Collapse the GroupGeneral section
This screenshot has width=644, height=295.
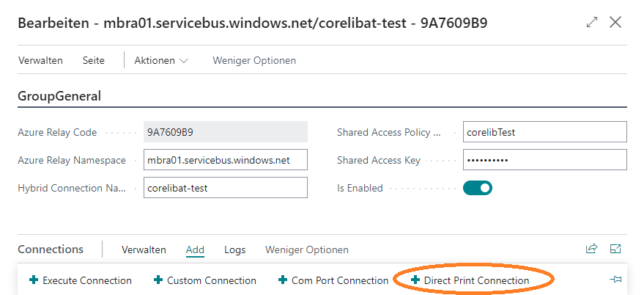tap(59, 95)
